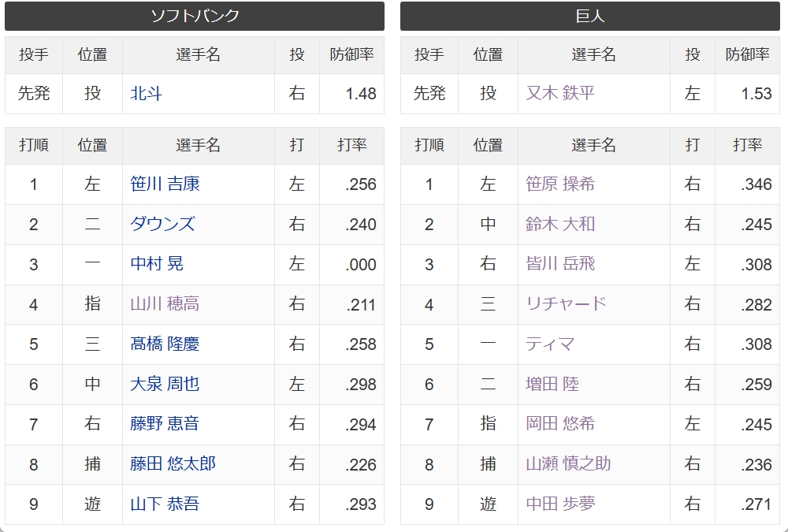Click Giants 先発 cell
The height and width of the screenshot is (532, 788).
[429, 94]
